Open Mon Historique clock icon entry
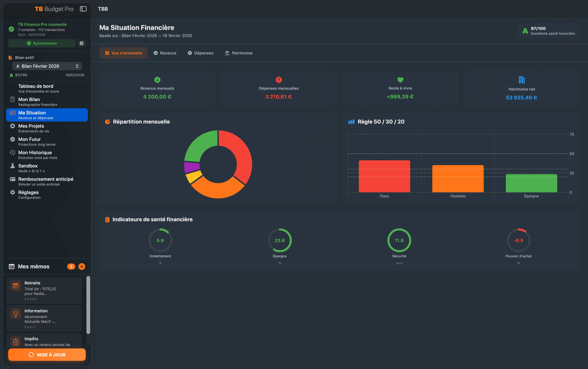Image resolution: width=588 pixels, height=369 pixels. [x=12, y=153]
